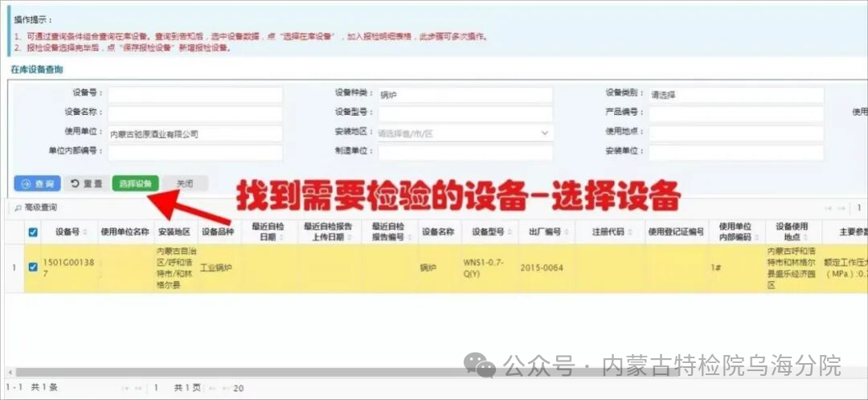Sort by 最近自检报告上传日期 column header
Image resolution: width=868 pixels, height=400 pixels.
click(x=330, y=232)
